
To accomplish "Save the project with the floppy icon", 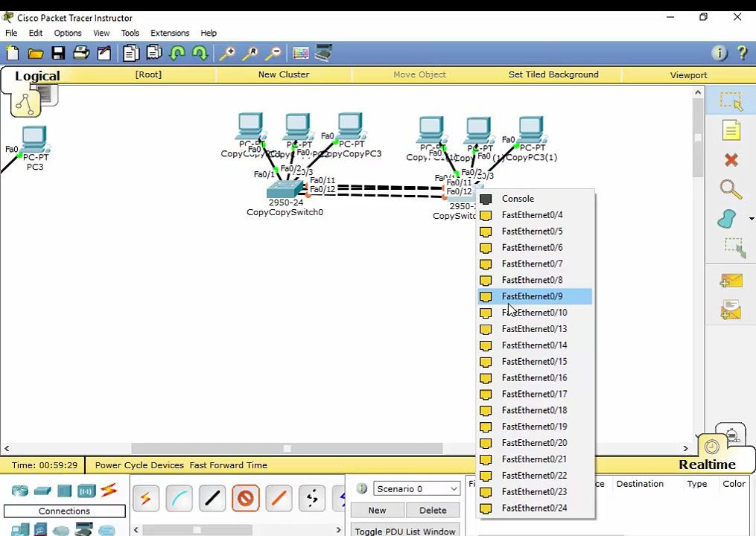I will (x=58, y=53).
